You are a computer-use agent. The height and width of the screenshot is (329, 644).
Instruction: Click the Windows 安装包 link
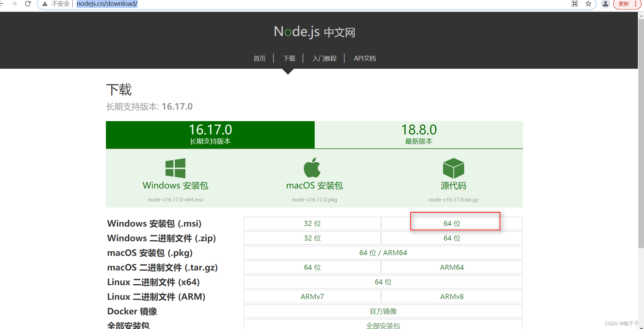[x=175, y=185]
